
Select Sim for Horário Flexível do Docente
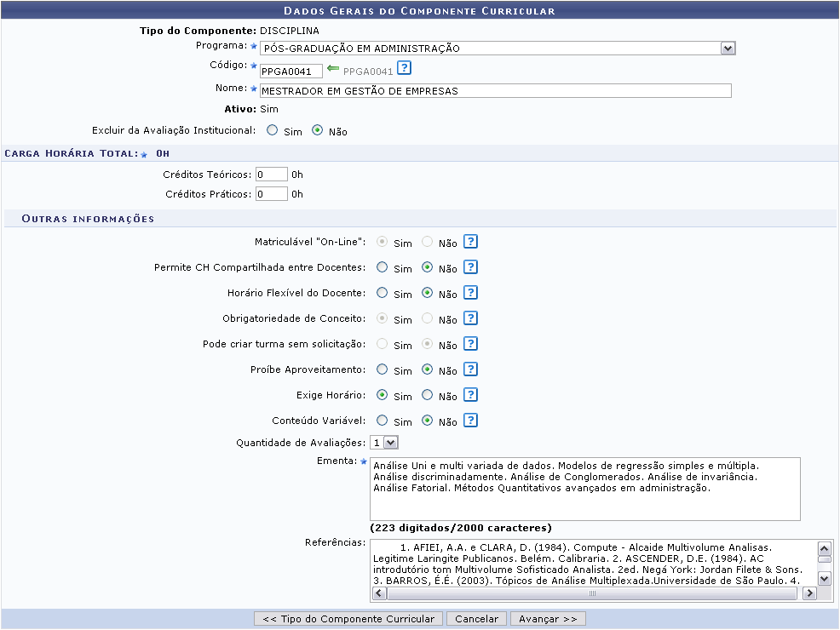383,293
